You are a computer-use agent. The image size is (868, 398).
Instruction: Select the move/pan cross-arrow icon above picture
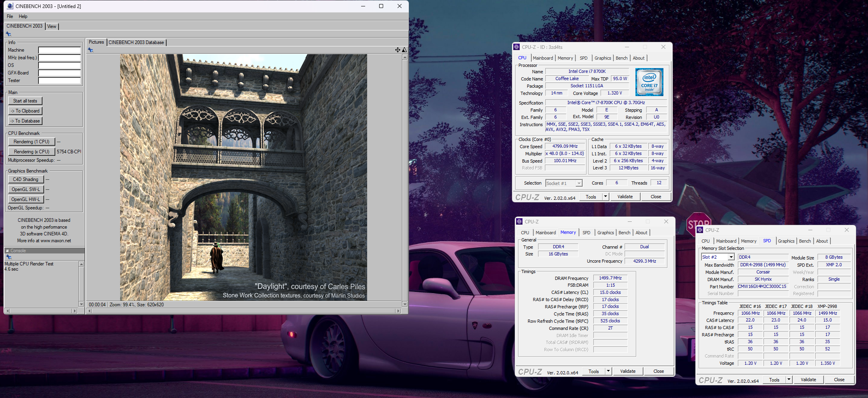click(398, 50)
